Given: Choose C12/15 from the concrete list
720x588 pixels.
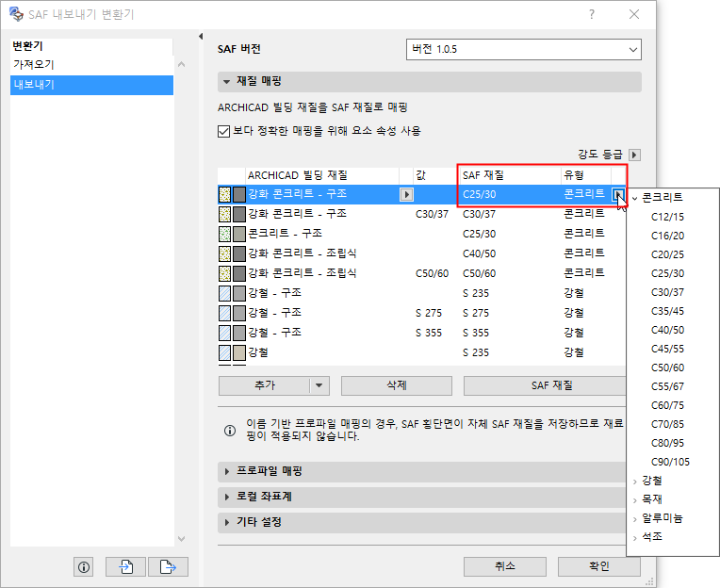Looking at the screenshot, I should (x=667, y=217).
